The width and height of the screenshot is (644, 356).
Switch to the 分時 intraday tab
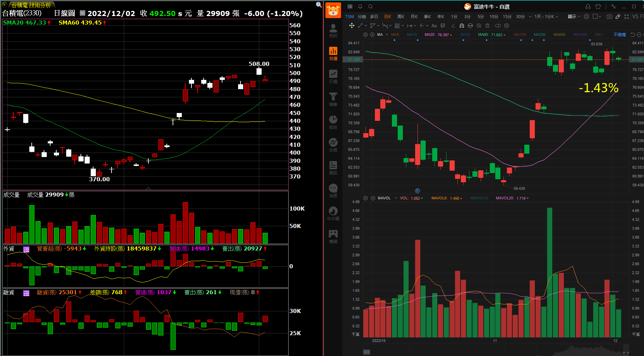coord(362,16)
